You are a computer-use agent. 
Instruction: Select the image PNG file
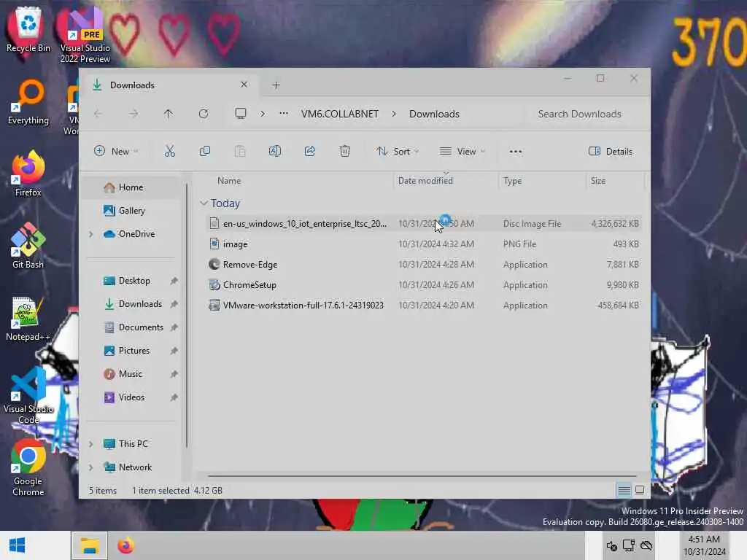coord(423,244)
